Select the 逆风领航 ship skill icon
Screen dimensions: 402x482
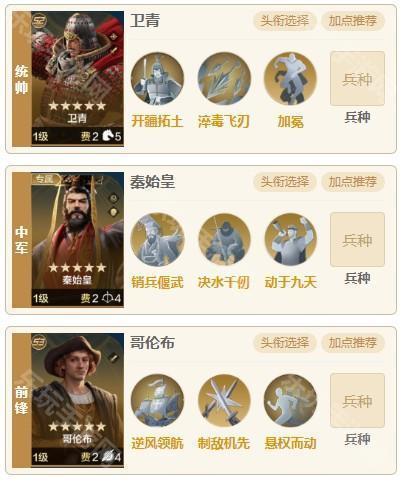coord(157,401)
